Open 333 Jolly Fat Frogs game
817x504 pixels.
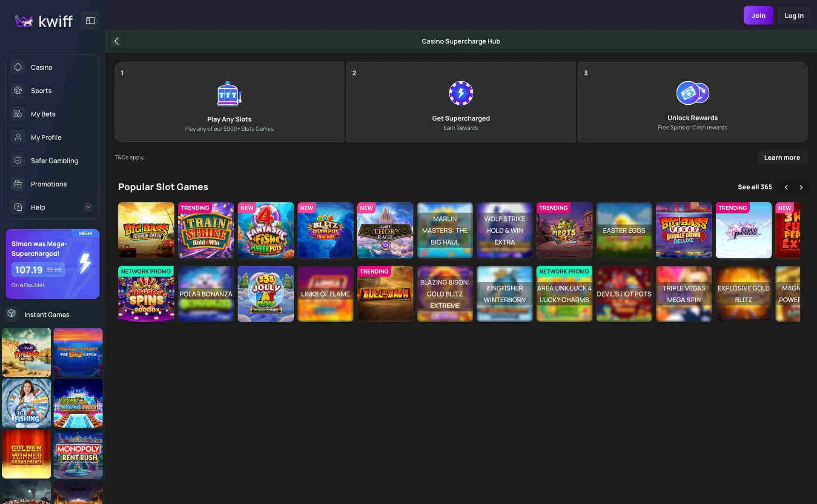coord(266,294)
